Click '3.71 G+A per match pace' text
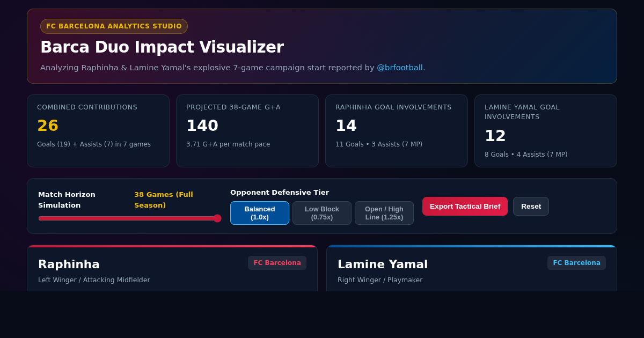Screen dimensions: 644x338 [x=228, y=144]
